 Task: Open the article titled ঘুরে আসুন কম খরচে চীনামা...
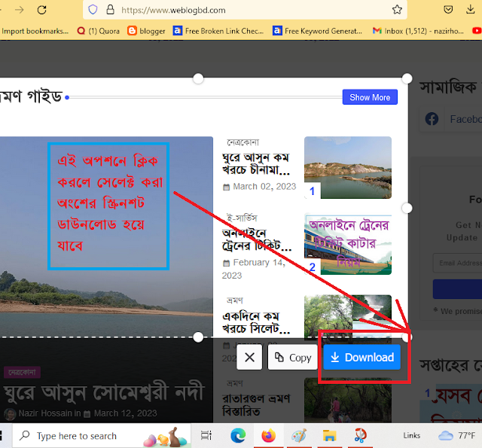pyautogui.click(x=256, y=163)
